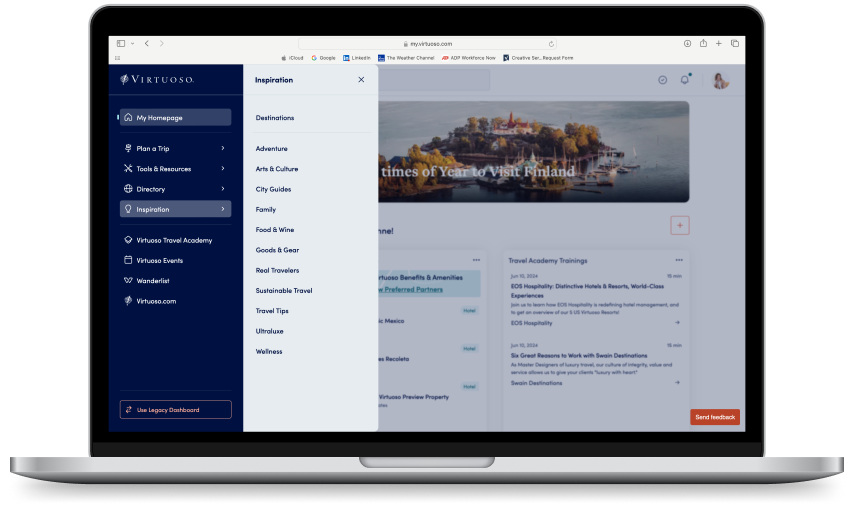Open Travel Academy Trainings options menu
854x505 pixels.
click(x=679, y=260)
